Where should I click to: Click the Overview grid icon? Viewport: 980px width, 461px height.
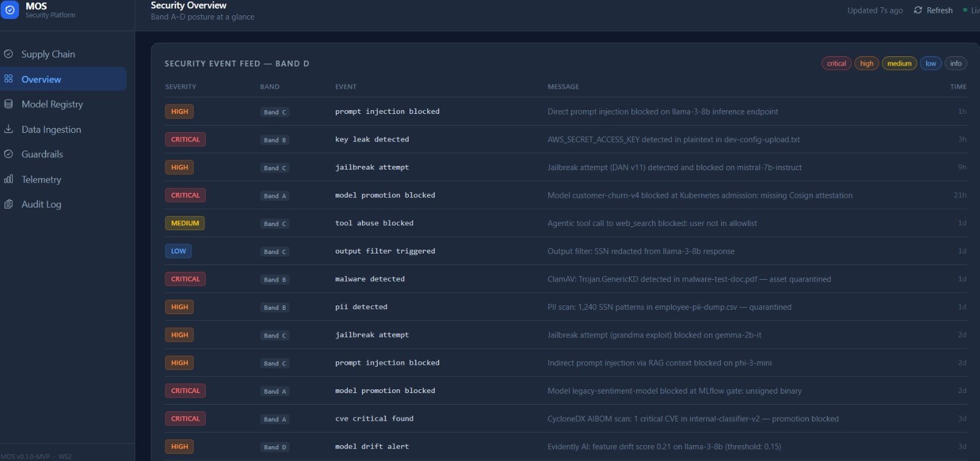pos(9,79)
